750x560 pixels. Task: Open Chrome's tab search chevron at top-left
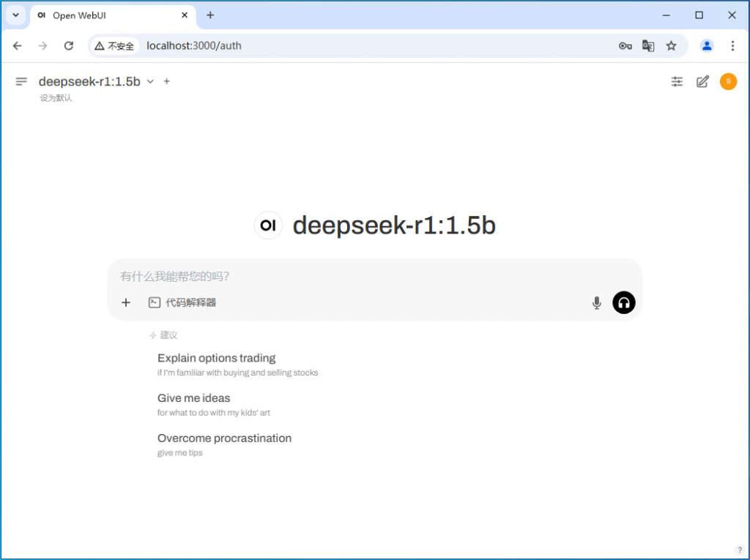[x=15, y=15]
